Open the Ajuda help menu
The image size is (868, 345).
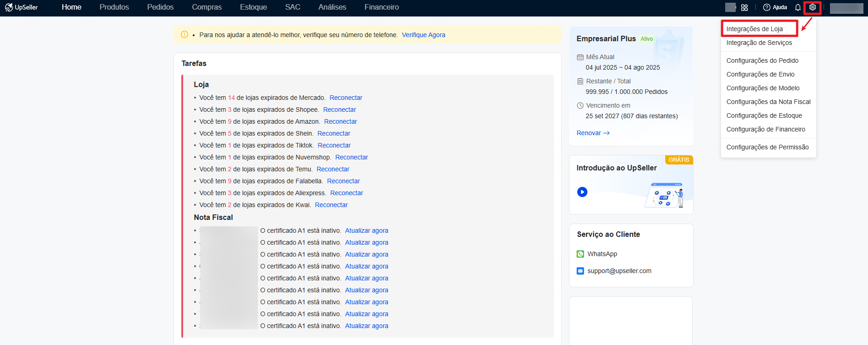click(775, 7)
